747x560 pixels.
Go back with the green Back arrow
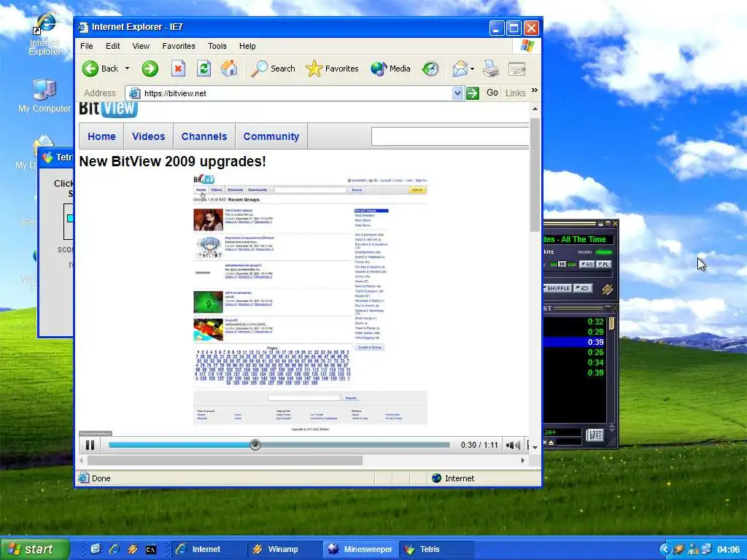(x=90, y=69)
